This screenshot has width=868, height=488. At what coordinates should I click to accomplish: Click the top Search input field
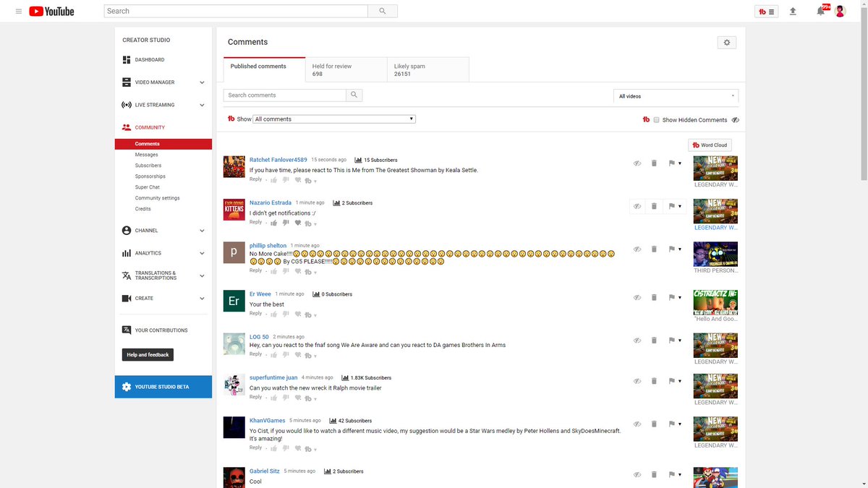[x=236, y=12]
